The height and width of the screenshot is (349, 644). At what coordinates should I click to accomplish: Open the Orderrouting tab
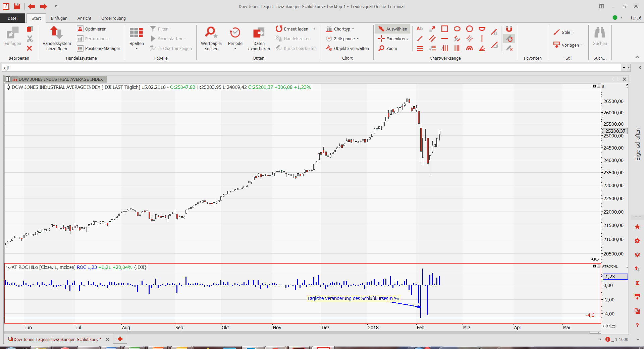point(113,18)
